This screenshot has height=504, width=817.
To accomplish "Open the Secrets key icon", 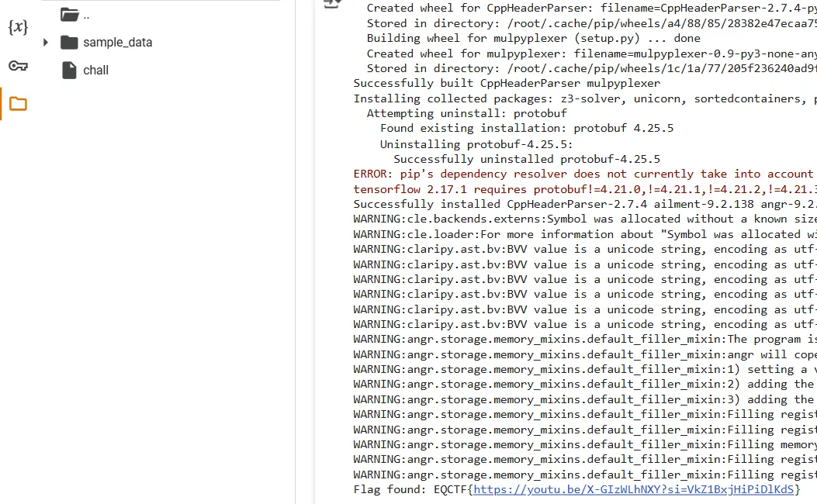I will click(19, 66).
